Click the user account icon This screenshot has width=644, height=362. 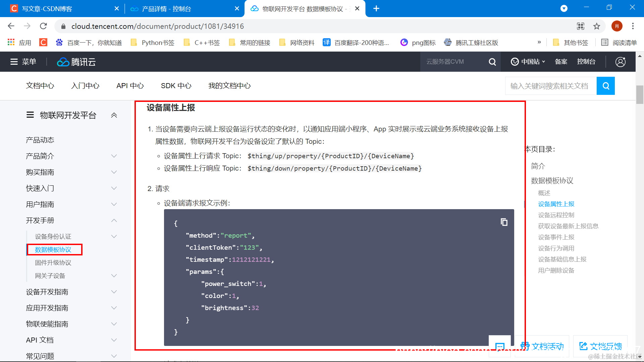click(621, 62)
